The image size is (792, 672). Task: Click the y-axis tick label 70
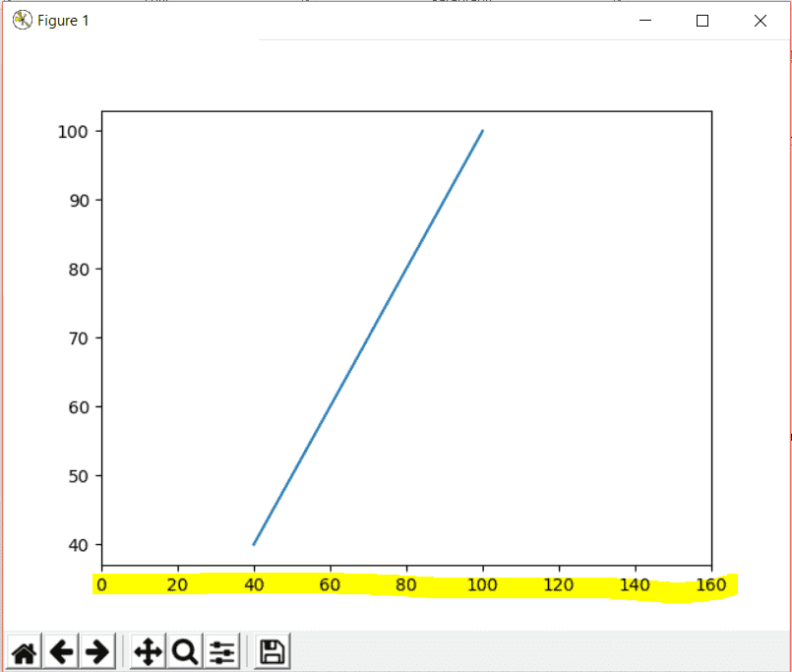tap(79, 338)
